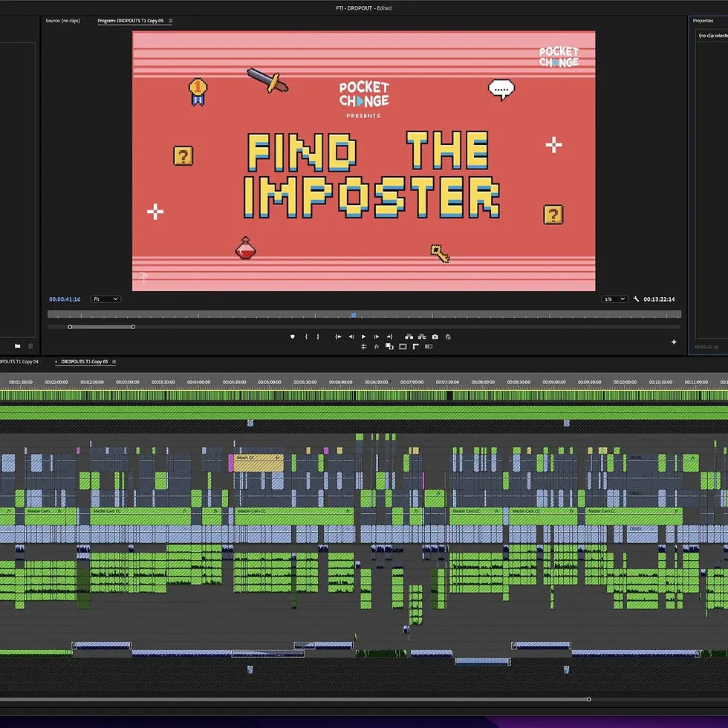728x728 pixels.
Task: Toggle Safe Margins overlay
Action: [403, 347]
